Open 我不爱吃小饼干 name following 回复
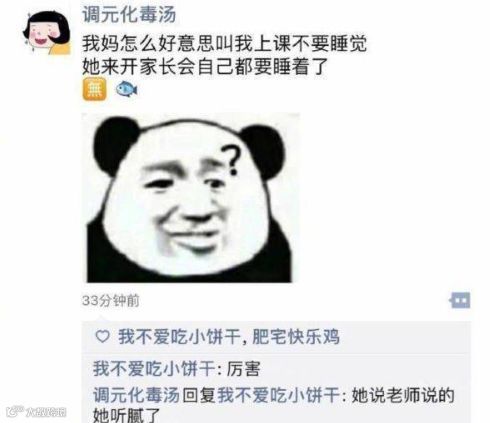This screenshot has width=490, height=423. (279, 395)
